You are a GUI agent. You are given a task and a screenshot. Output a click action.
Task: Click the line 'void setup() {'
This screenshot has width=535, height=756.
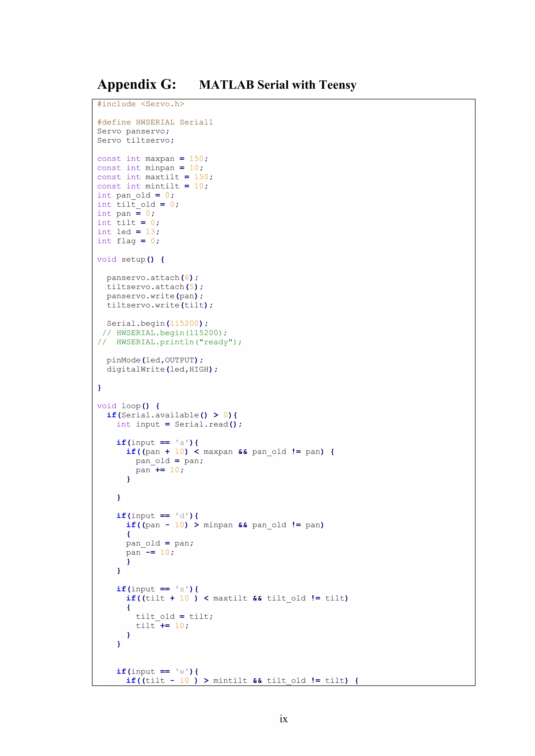click(131, 260)
